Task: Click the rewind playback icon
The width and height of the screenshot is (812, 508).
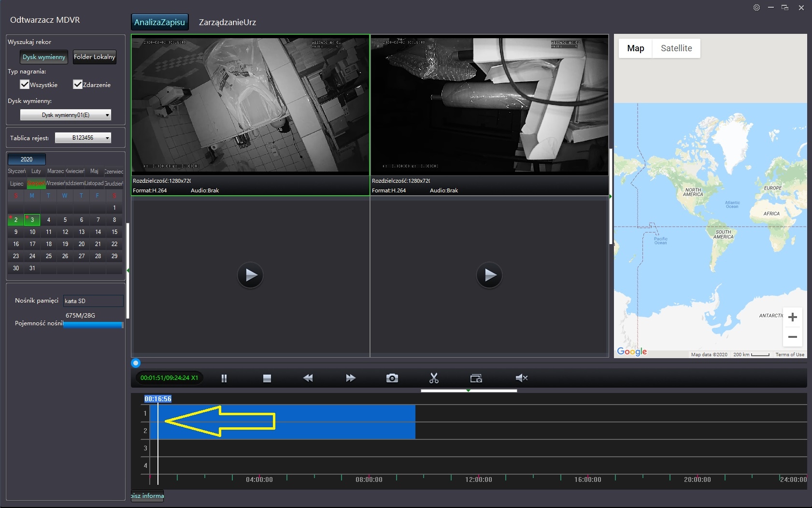Action: pyautogui.click(x=308, y=378)
